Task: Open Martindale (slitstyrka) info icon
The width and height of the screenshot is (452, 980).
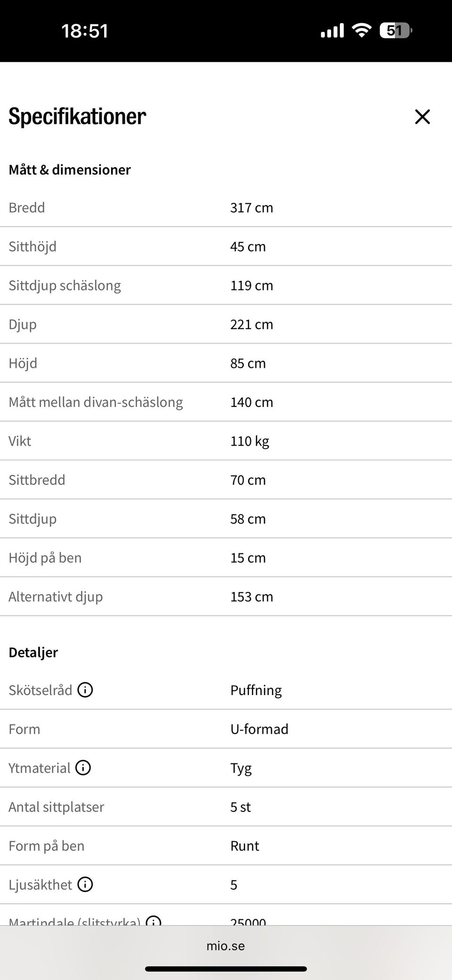Action: (153, 921)
